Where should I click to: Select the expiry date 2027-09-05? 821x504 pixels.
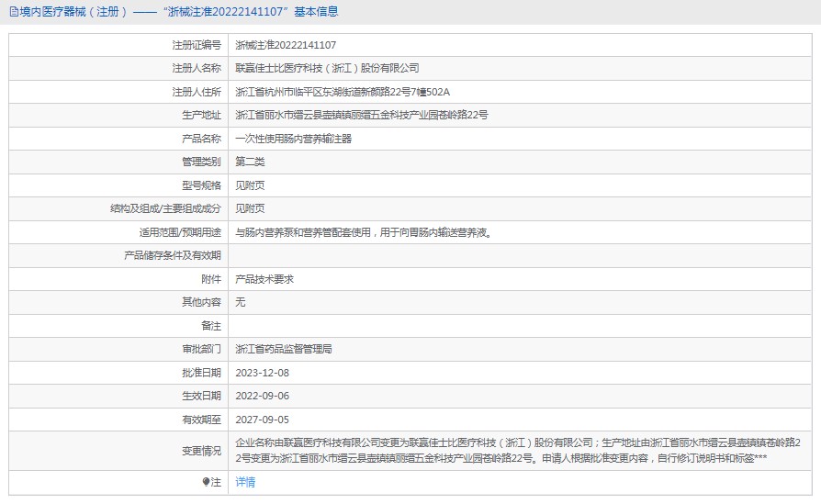(x=262, y=419)
